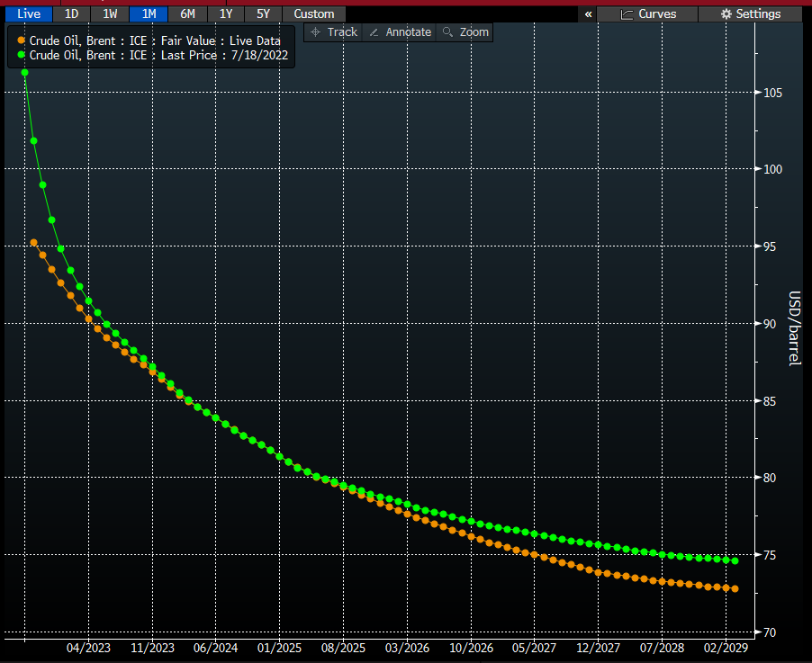Pick the 1Y time range
The height and width of the screenshot is (663, 812).
point(226,14)
